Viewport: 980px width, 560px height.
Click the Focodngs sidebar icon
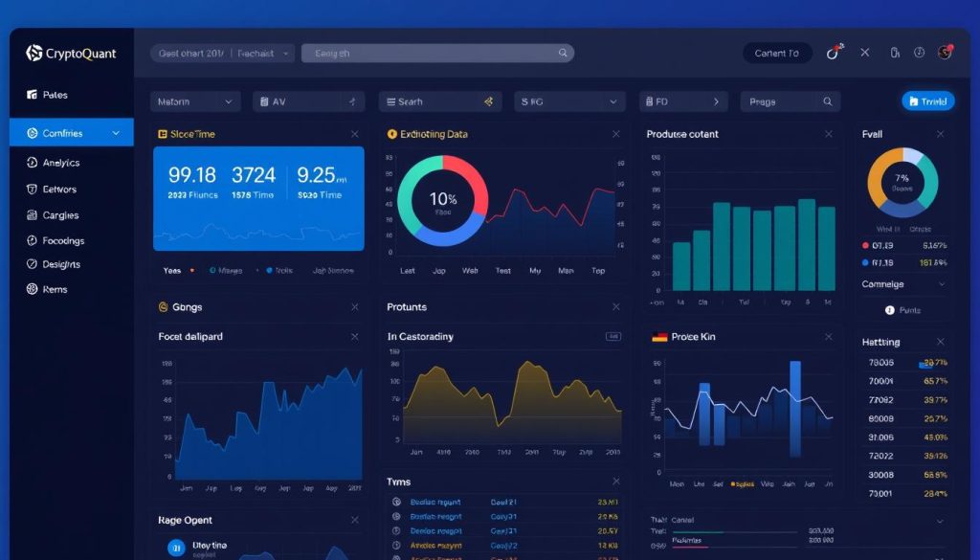pyautogui.click(x=32, y=240)
